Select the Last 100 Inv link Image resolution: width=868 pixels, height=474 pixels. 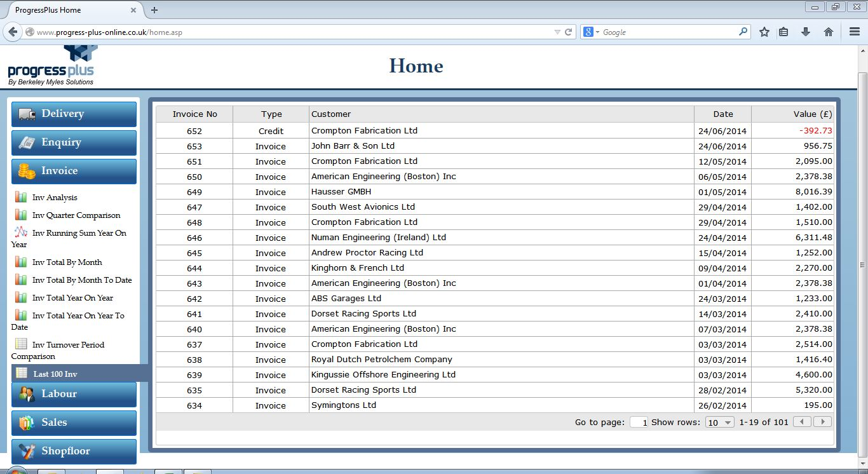point(55,374)
